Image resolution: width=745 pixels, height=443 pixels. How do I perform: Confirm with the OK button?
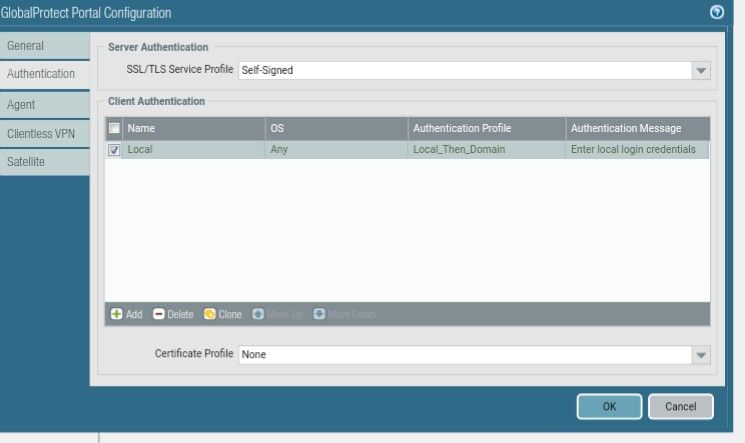[609, 406]
